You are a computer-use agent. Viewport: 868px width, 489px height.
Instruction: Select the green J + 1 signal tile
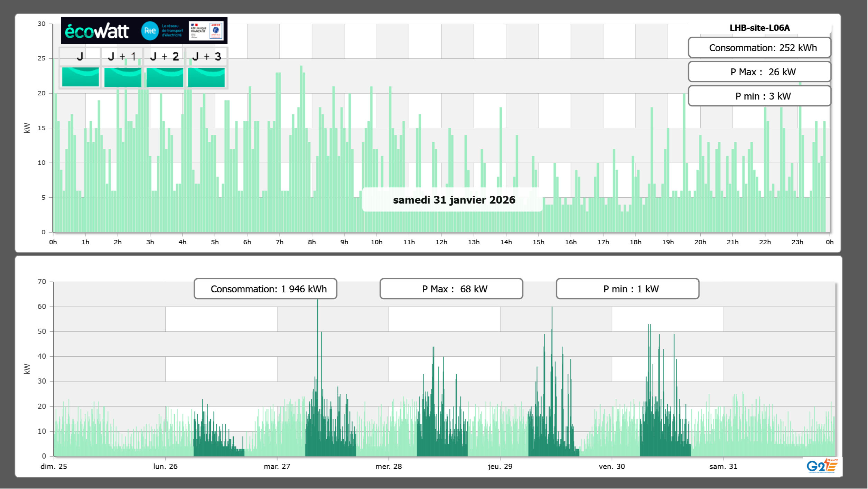(x=123, y=77)
